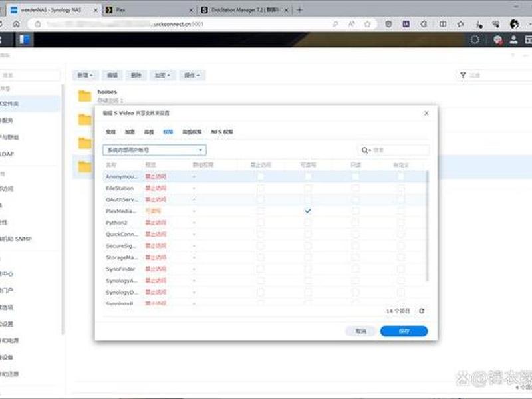Open the read aloud icon in the address bar
532x399 pixels.
pyautogui.click(x=352, y=24)
